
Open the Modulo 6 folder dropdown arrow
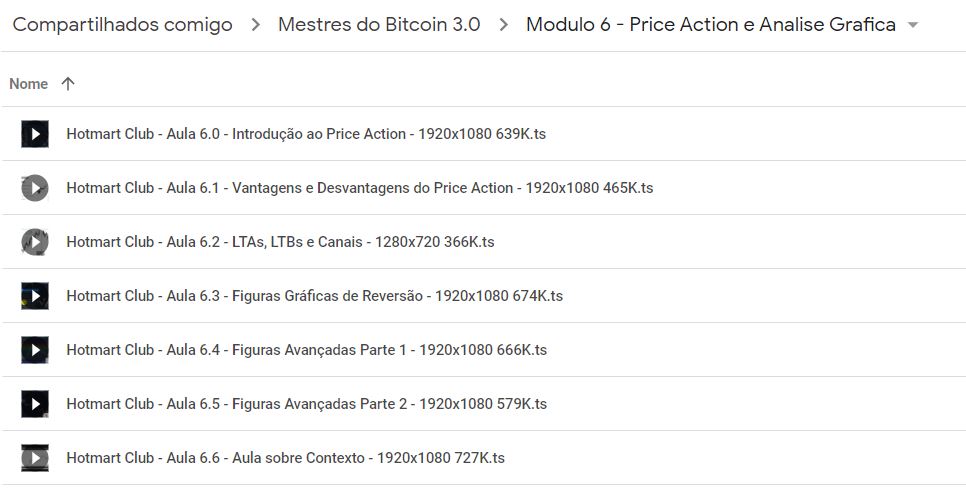point(912,25)
